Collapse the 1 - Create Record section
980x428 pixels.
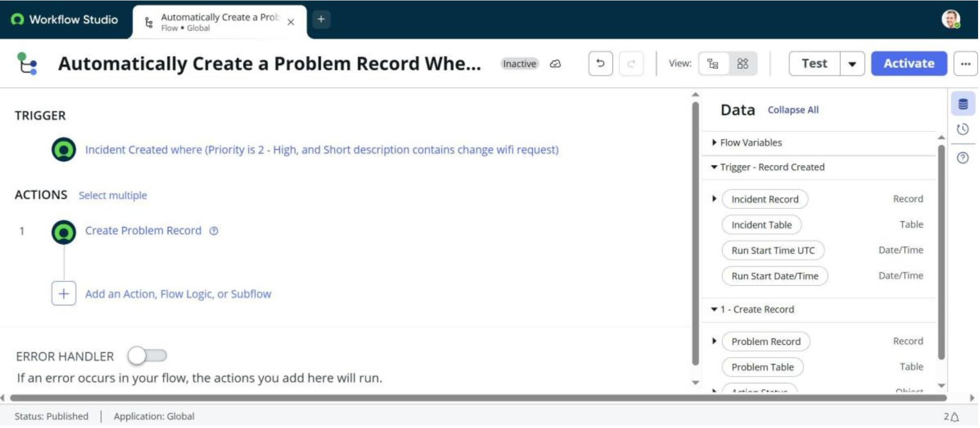[x=714, y=309]
